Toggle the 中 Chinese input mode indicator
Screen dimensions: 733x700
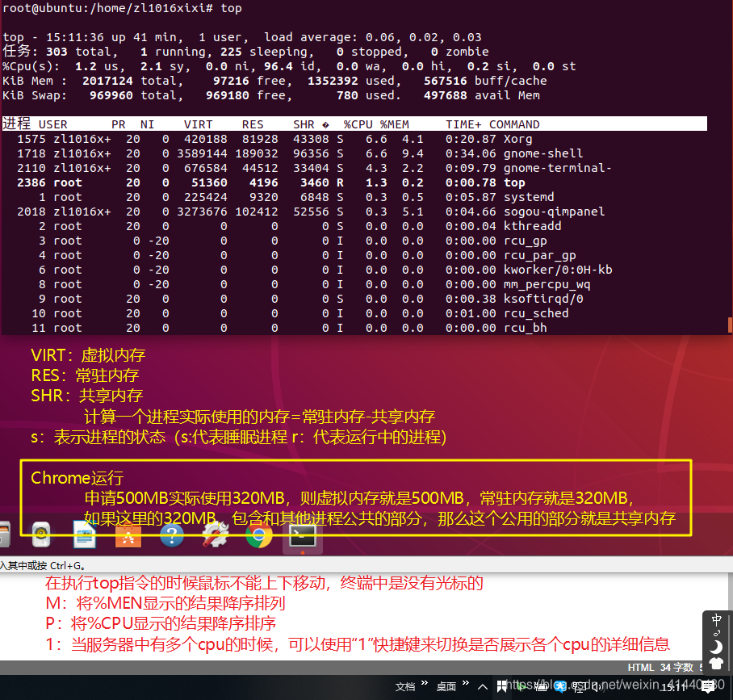(x=716, y=619)
